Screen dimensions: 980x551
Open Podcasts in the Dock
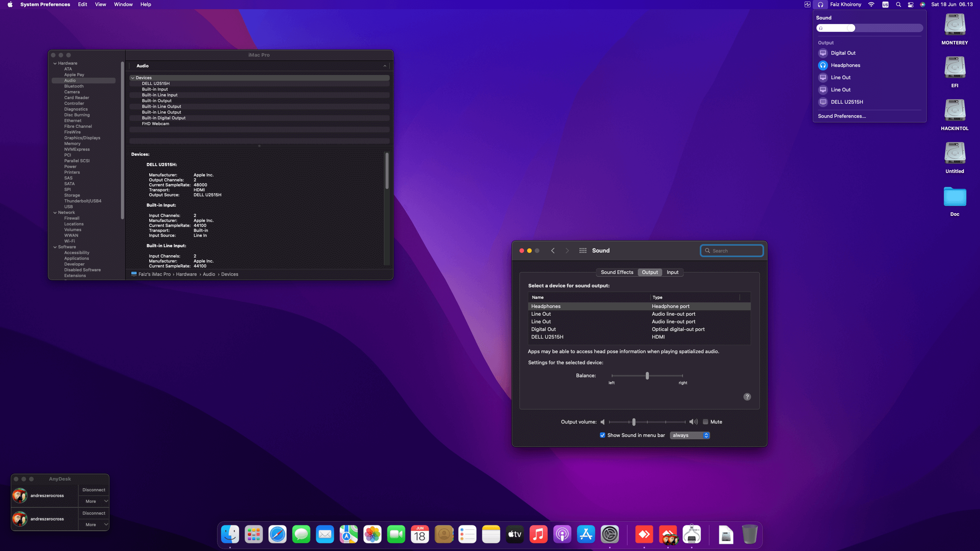coord(562,534)
